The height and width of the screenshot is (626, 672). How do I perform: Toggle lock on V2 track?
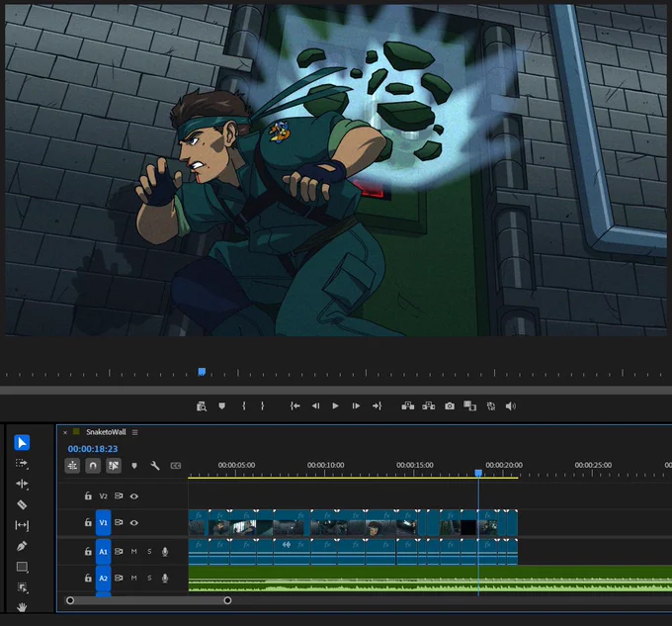click(88, 496)
